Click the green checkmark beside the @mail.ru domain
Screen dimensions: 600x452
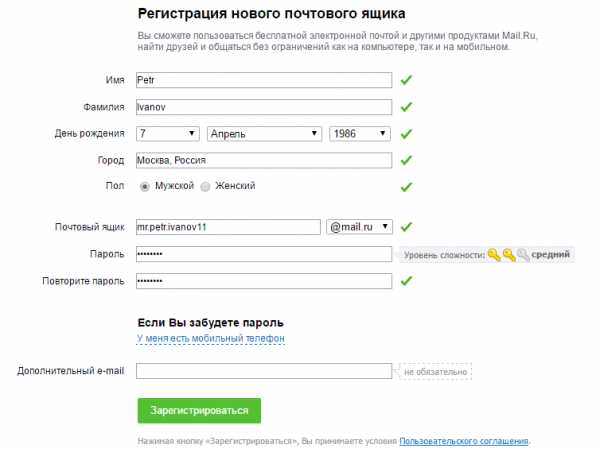(x=406, y=227)
